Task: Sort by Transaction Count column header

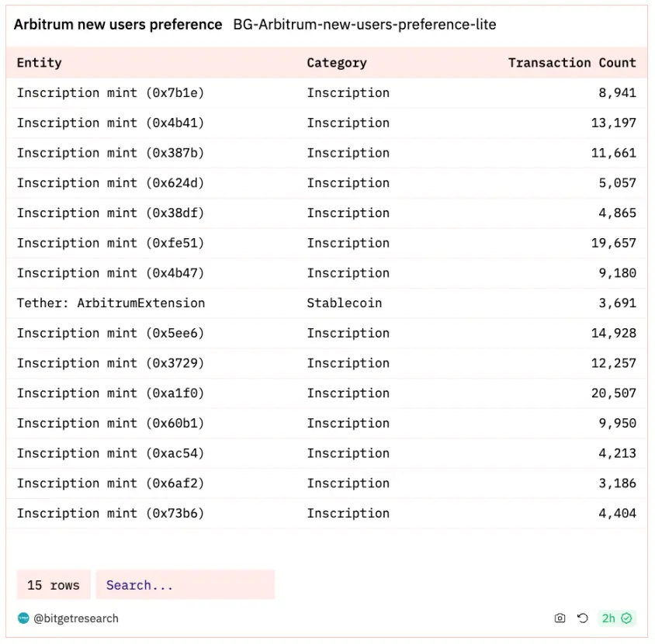Action: tap(572, 63)
